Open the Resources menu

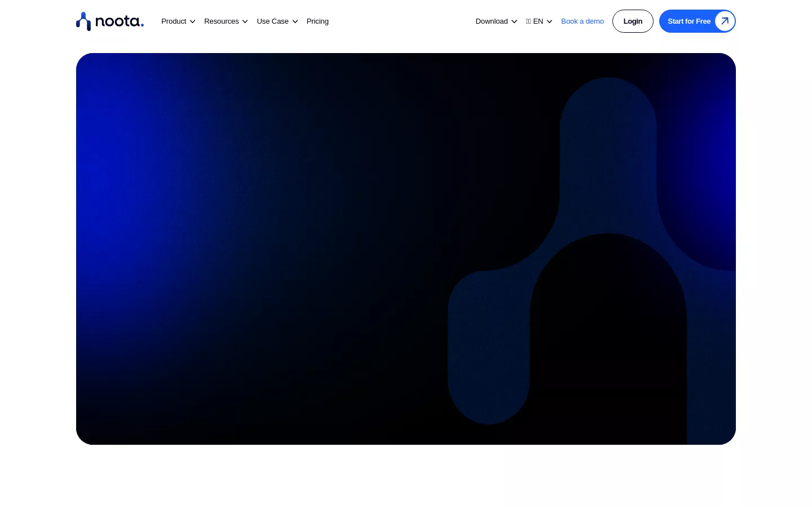pyautogui.click(x=221, y=21)
